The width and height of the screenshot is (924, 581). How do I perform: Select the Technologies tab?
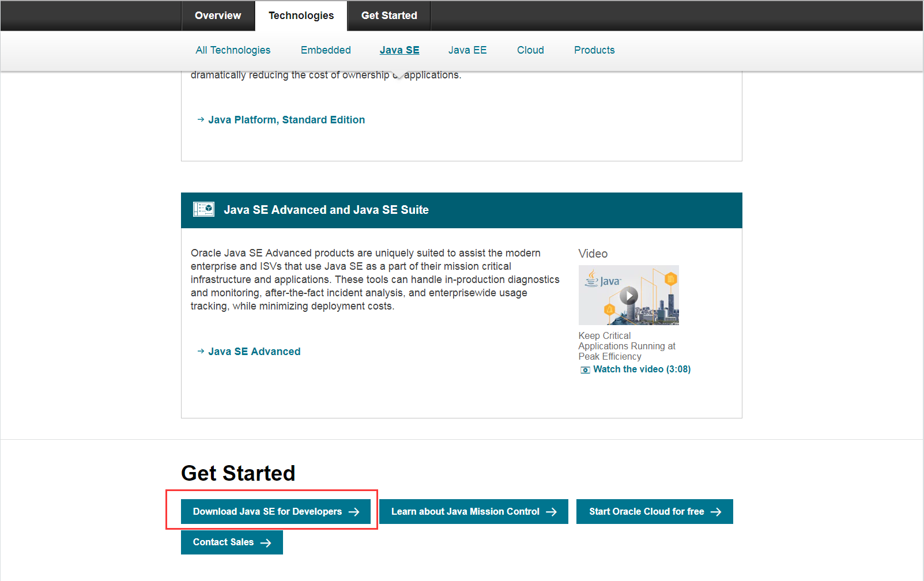click(301, 16)
